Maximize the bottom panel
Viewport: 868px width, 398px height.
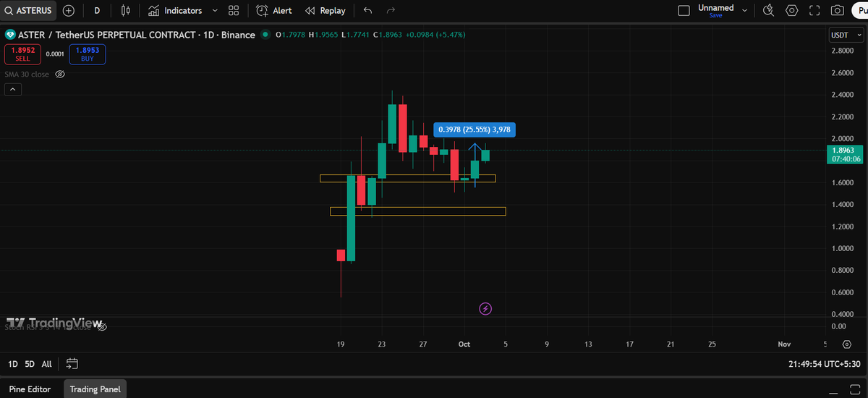[854, 389]
